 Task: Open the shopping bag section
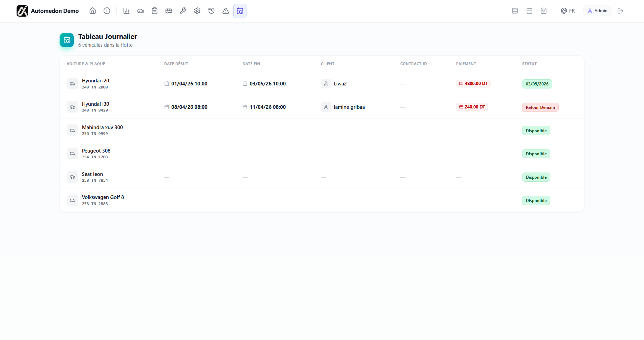tap(543, 11)
